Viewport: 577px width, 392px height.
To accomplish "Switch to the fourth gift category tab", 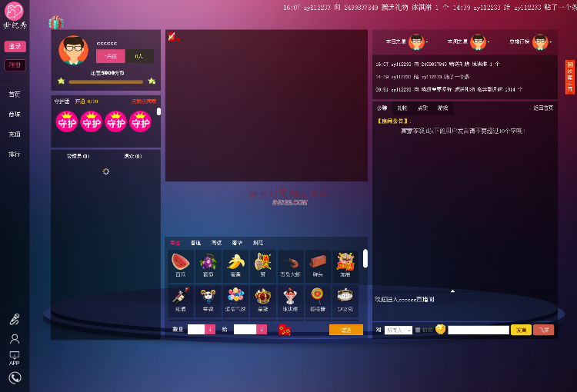I will (x=237, y=243).
